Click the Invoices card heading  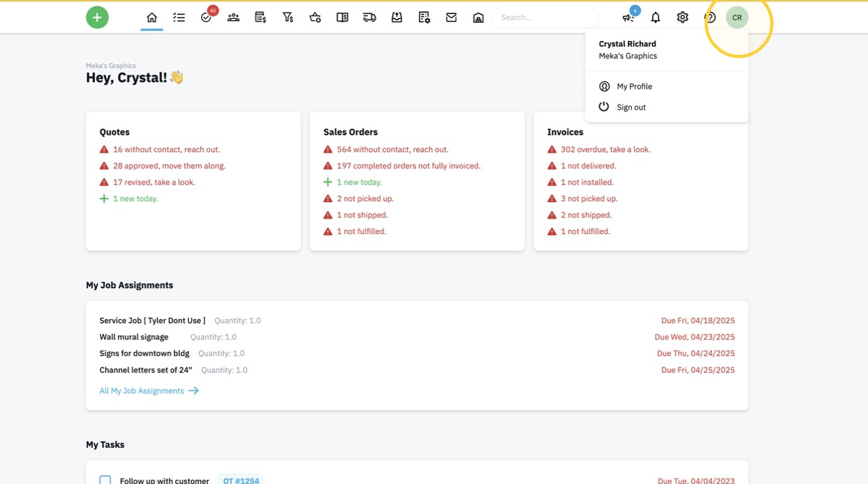click(x=565, y=132)
